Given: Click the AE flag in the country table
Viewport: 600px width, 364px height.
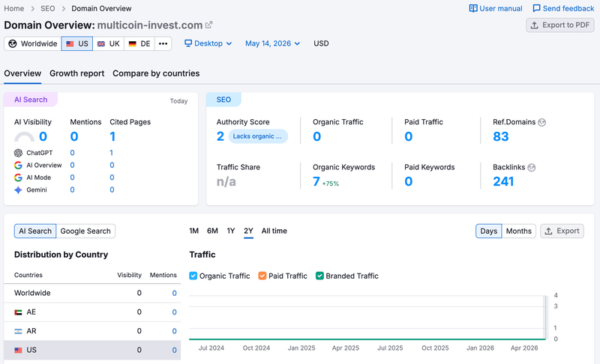Looking at the screenshot, I should click(18, 312).
